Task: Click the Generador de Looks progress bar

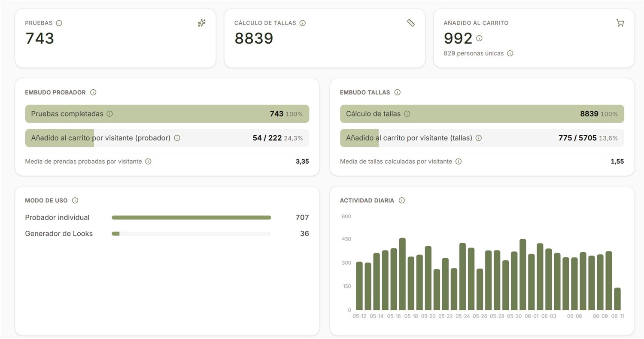Action: pyautogui.click(x=191, y=234)
